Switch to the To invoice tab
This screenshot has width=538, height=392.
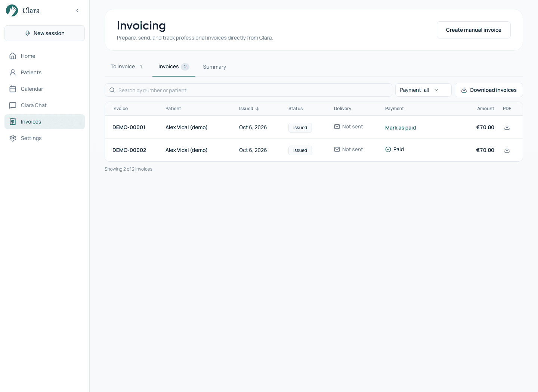[127, 66]
